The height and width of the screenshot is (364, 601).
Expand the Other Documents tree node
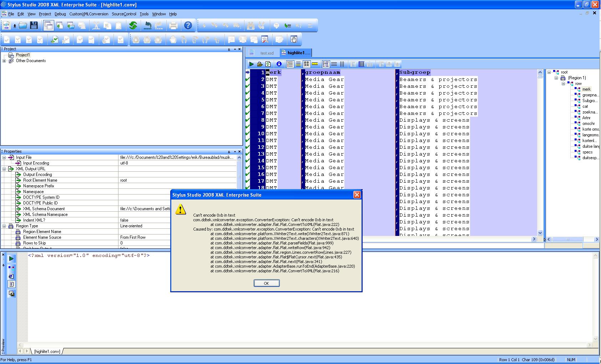point(4,61)
